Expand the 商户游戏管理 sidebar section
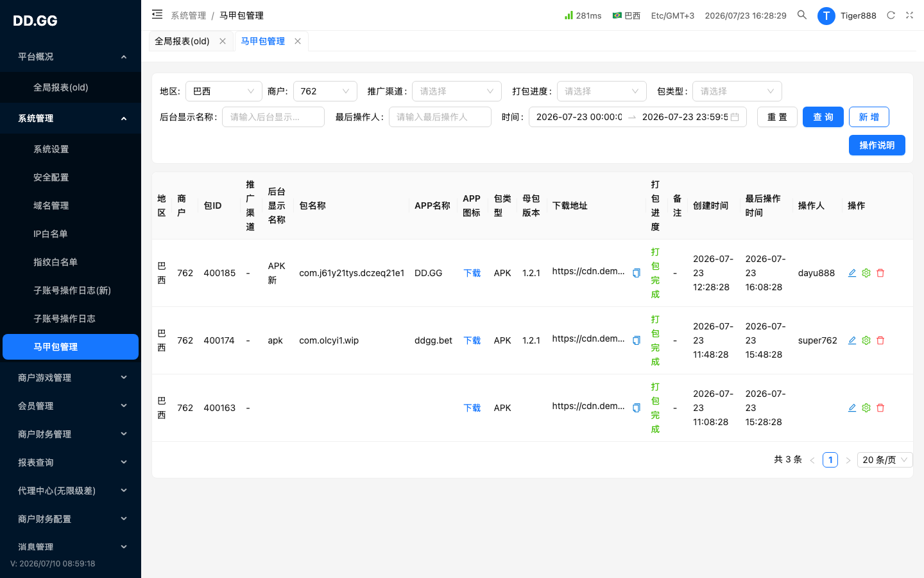Viewport: 924px width, 578px height. [x=71, y=378]
